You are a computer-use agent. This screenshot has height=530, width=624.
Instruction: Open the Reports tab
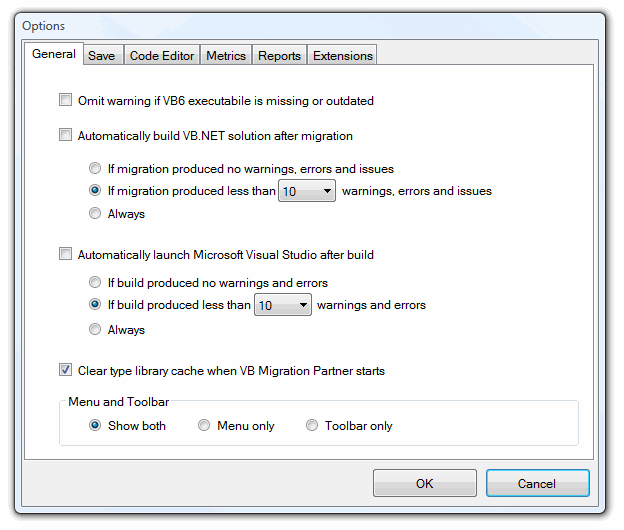[279, 55]
